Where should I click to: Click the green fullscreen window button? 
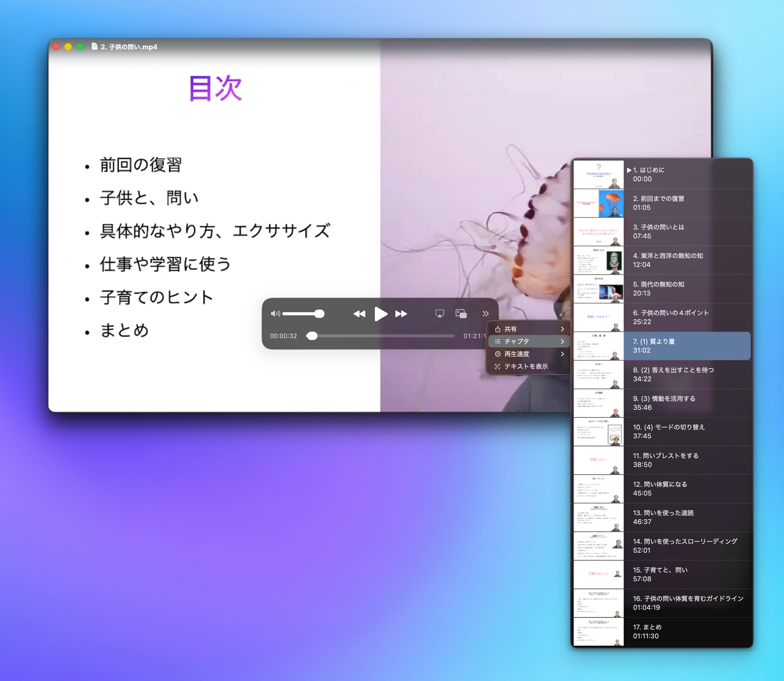click(x=80, y=47)
